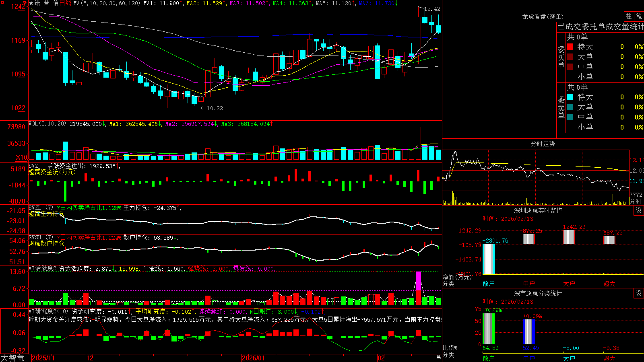The width and height of the screenshot is (644, 362).
Task: Click the 超赢资金流(万元) label
Action: click(52, 172)
